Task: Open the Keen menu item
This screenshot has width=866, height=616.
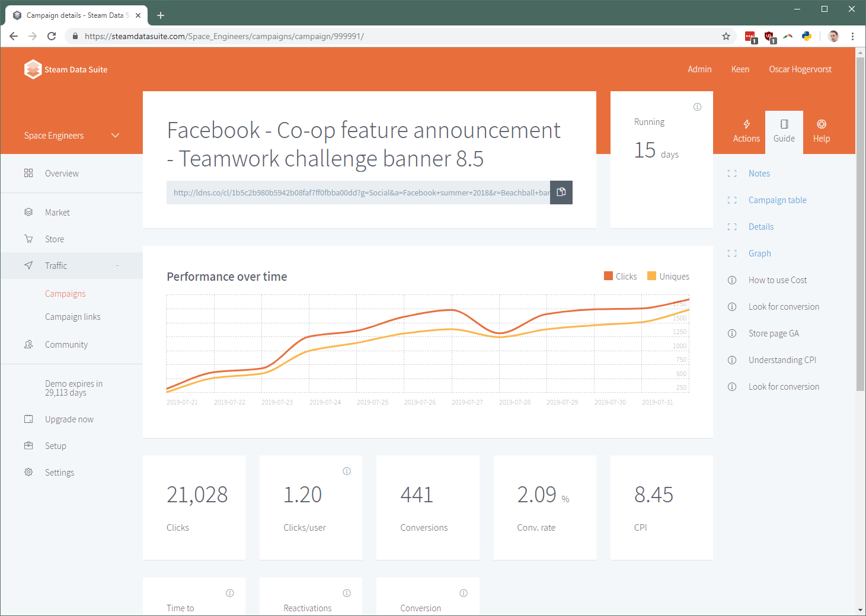Action: click(x=740, y=69)
